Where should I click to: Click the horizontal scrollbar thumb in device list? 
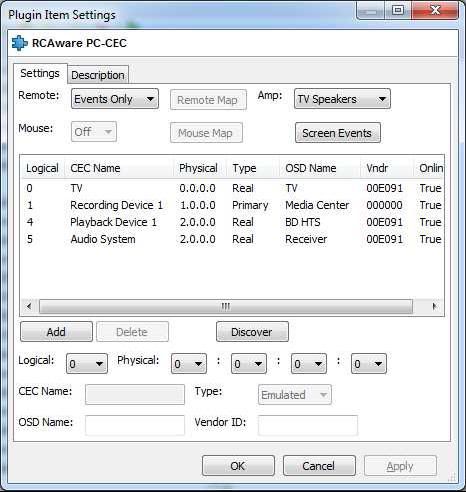[x=226, y=306]
